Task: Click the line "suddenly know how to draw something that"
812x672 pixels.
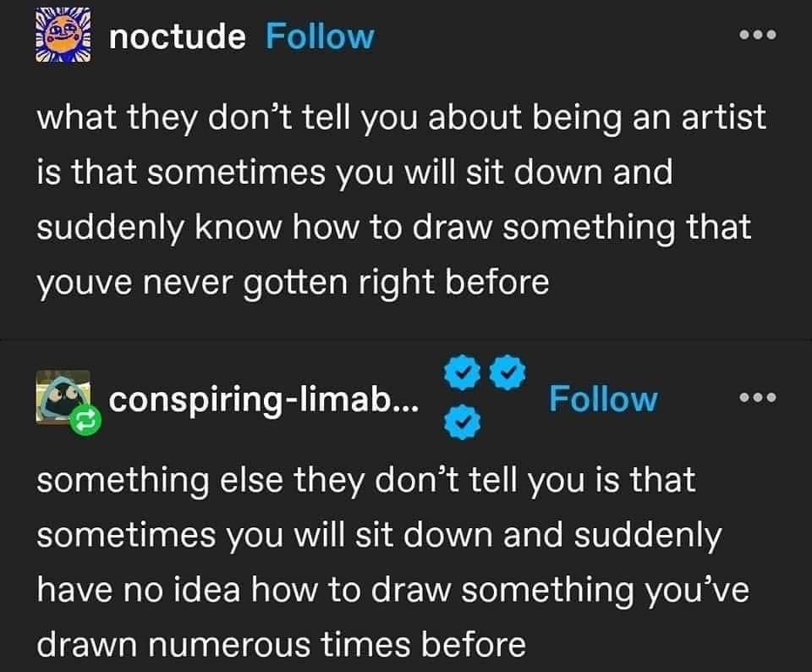Action: pos(394,227)
